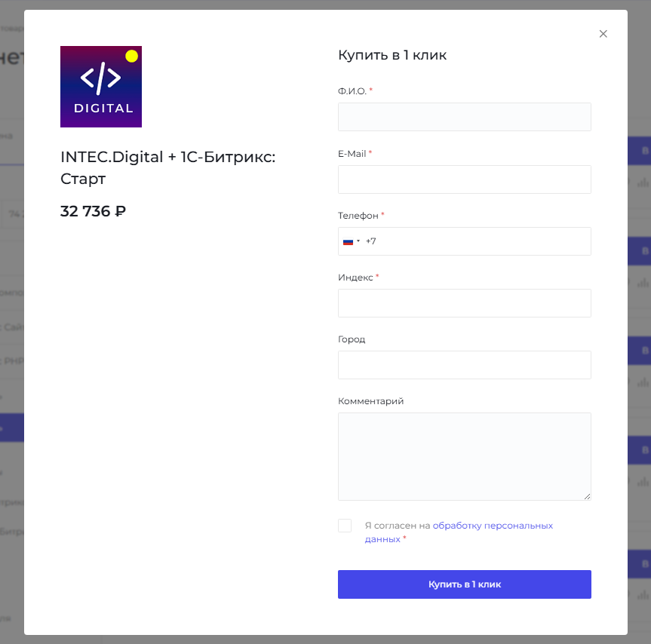This screenshot has height=644, width=651.
Task: Click the INTEC.Digital + 1С-Битрикс: Старт title
Action: [x=167, y=167]
